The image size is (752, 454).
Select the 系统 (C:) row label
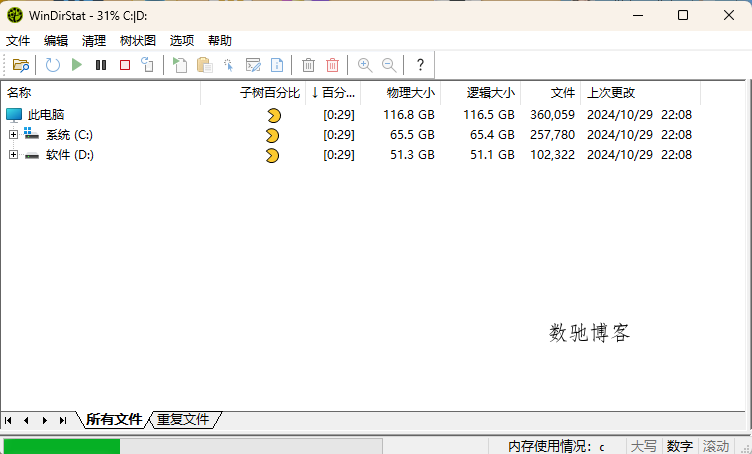coord(70,135)
